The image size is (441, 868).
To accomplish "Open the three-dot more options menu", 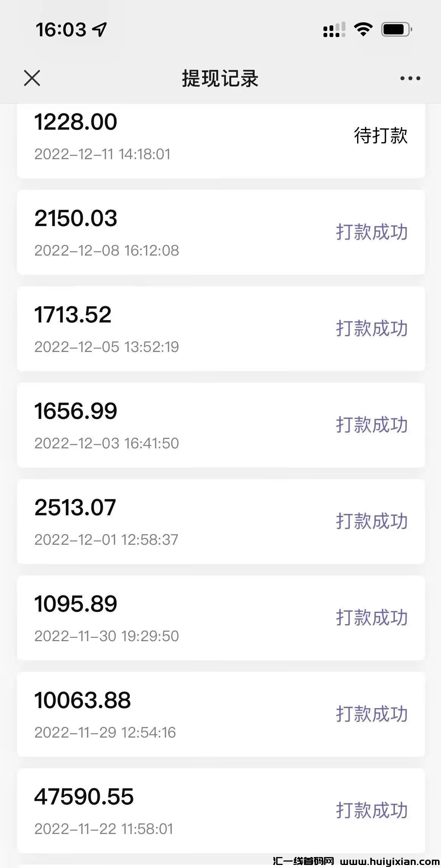I will (410, 78).
